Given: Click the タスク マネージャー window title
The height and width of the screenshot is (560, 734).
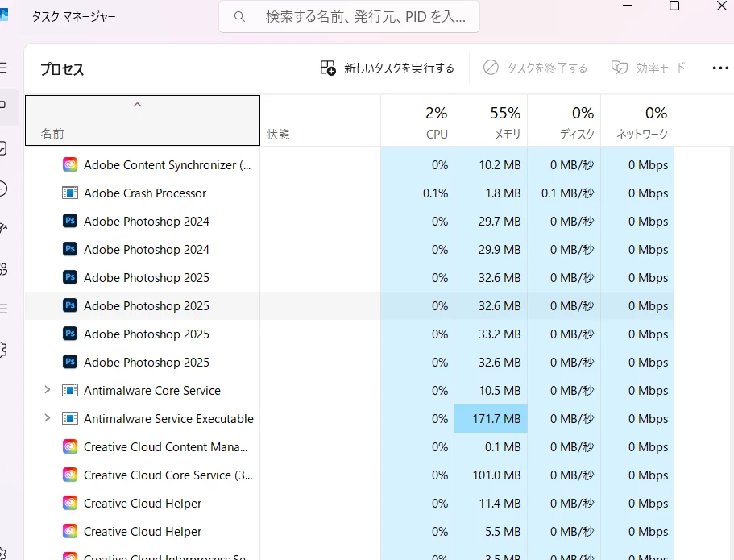Looking at the screenshot, I should pos(73,17).
